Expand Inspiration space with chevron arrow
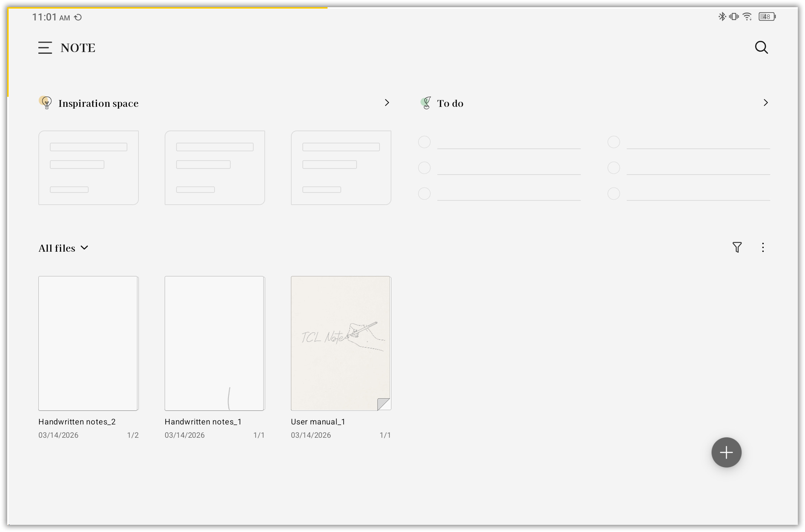 click(387, 103)
